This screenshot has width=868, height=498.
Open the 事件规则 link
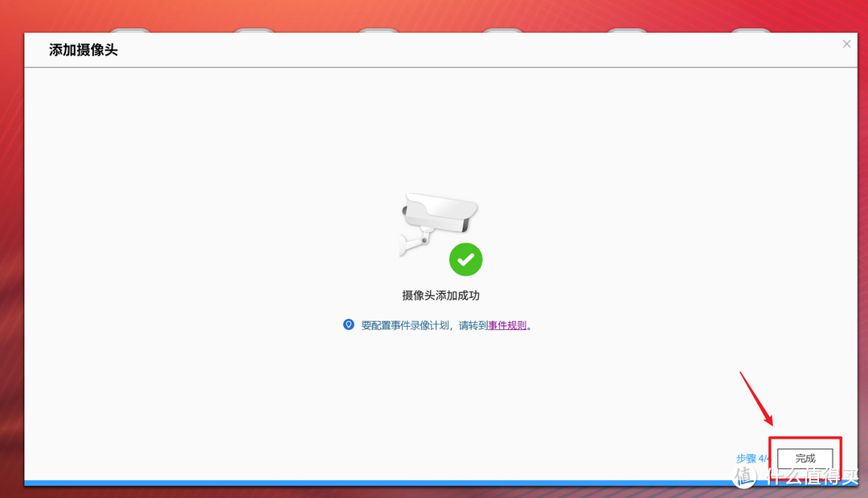pos(506,325)
